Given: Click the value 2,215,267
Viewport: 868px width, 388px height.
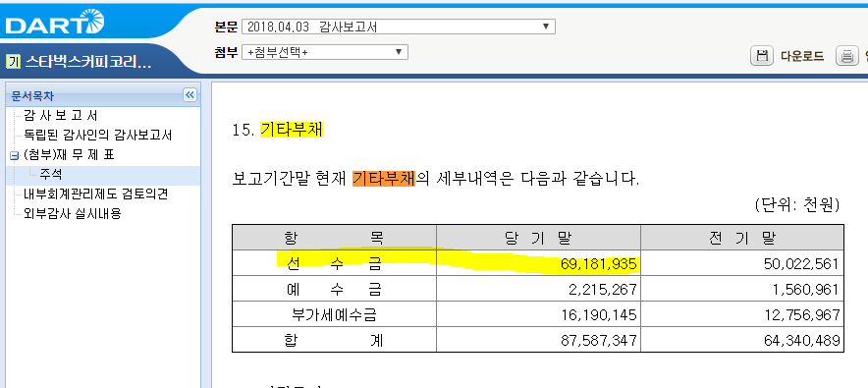Looking at the screenshot, I should click(603, 290).
